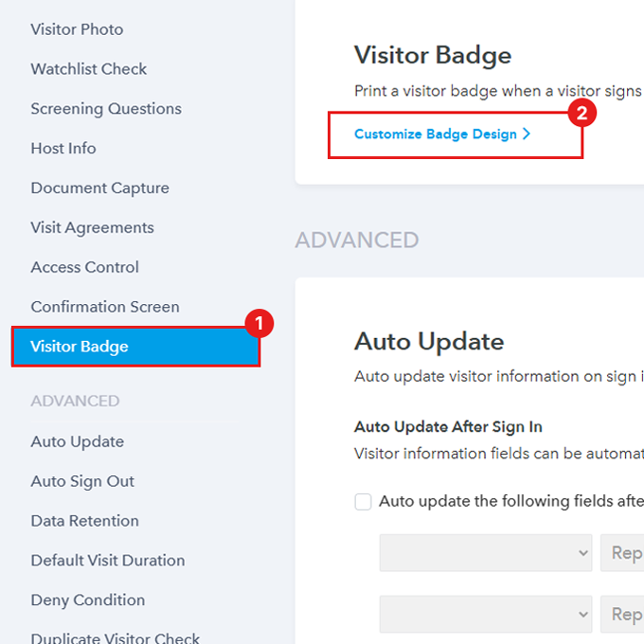
Task: Open Auto Update in sidebar
Action: [x=77, y=442]
